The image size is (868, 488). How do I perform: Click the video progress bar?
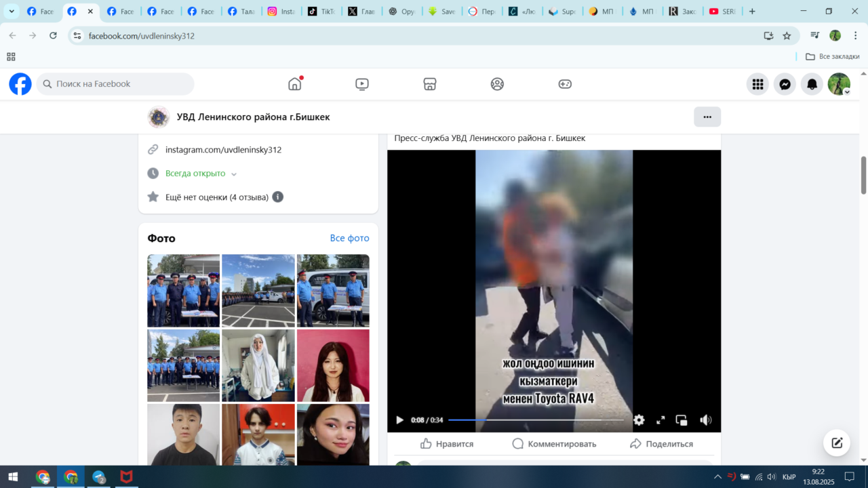pos(536,420)
